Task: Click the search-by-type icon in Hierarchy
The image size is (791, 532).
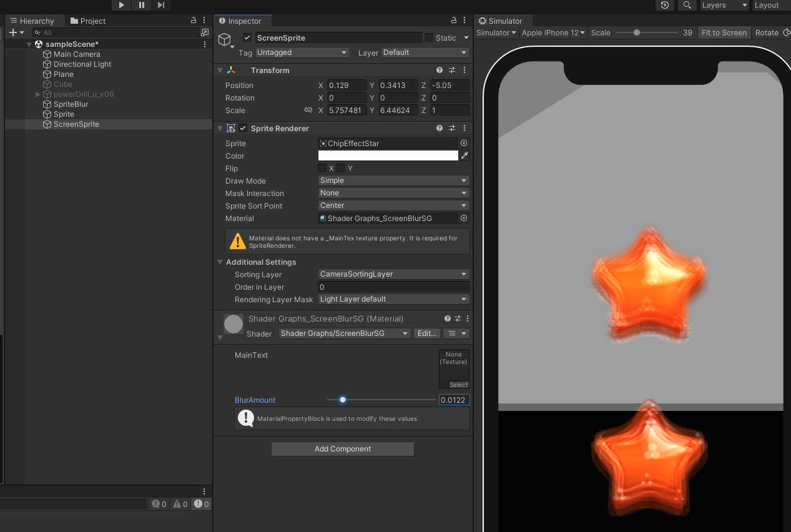Action: (x=205, y=32)
